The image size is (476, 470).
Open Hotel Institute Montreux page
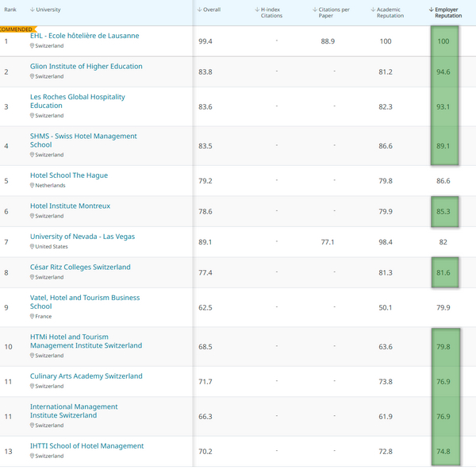[x=70, y=206]
